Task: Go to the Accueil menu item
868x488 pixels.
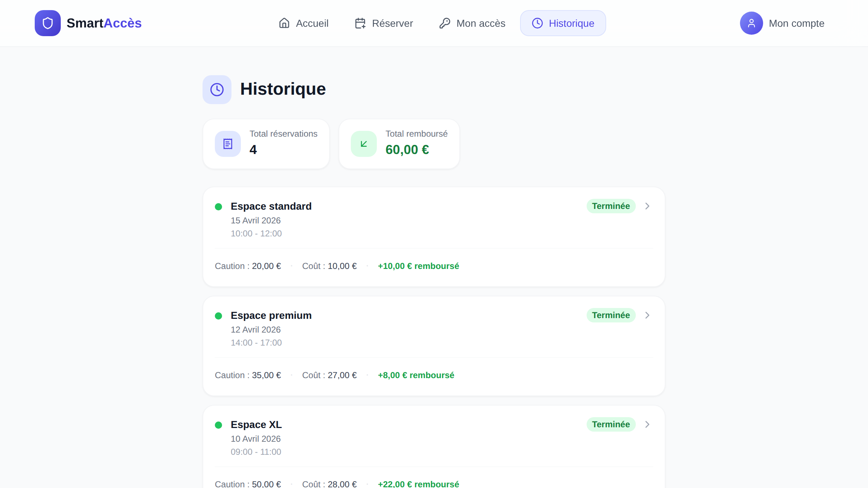Action: [x=304, y=23]
